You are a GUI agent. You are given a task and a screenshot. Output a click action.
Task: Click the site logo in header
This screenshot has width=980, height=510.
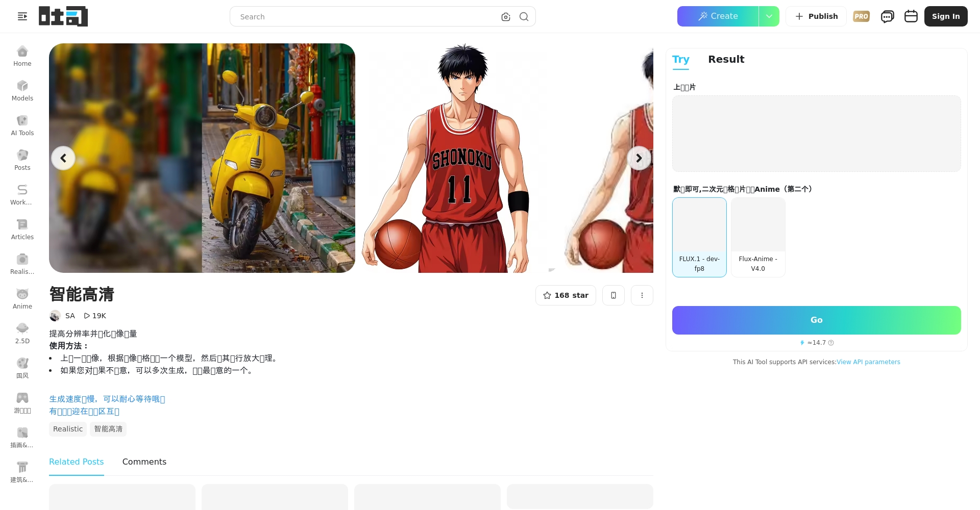63,16
